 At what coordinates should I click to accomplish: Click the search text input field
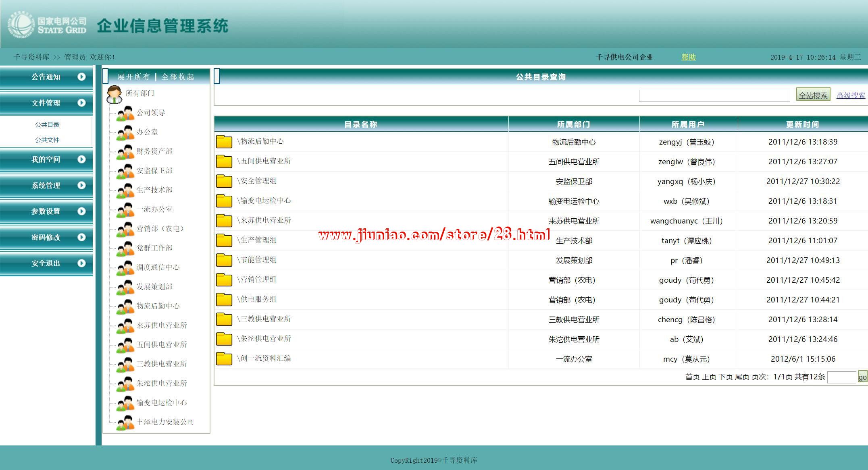click(x=714, y=96)
